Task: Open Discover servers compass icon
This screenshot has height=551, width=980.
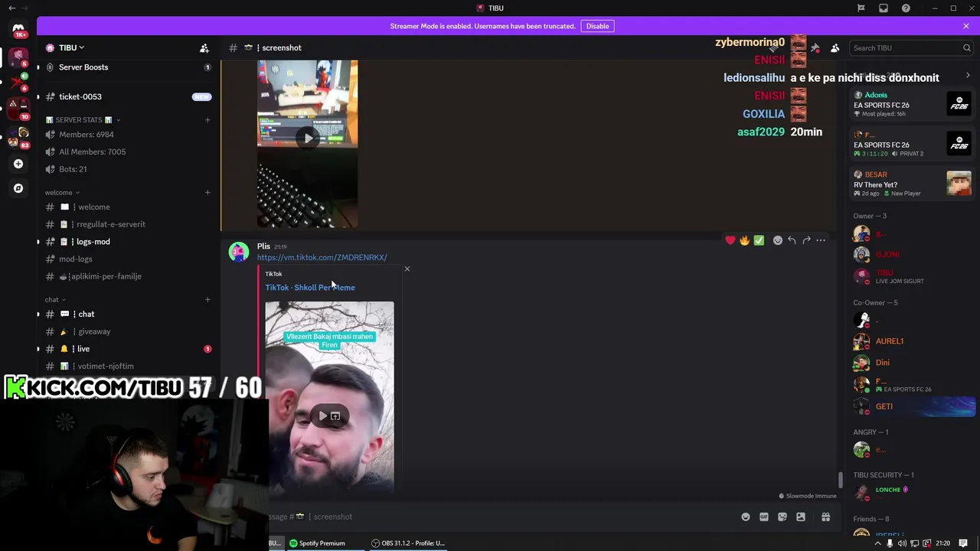Action: pos(18,188)
